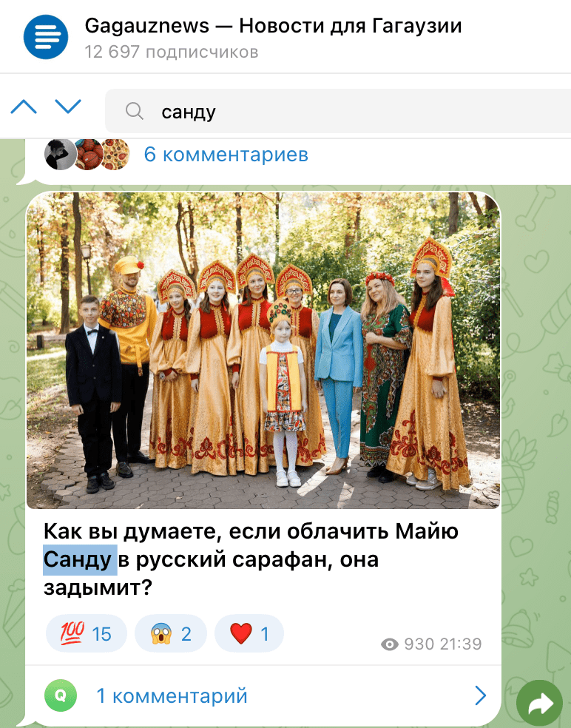This screenshot has width=571, height=728.
Task: Click the search field containing санду
Action: point(338,112)
